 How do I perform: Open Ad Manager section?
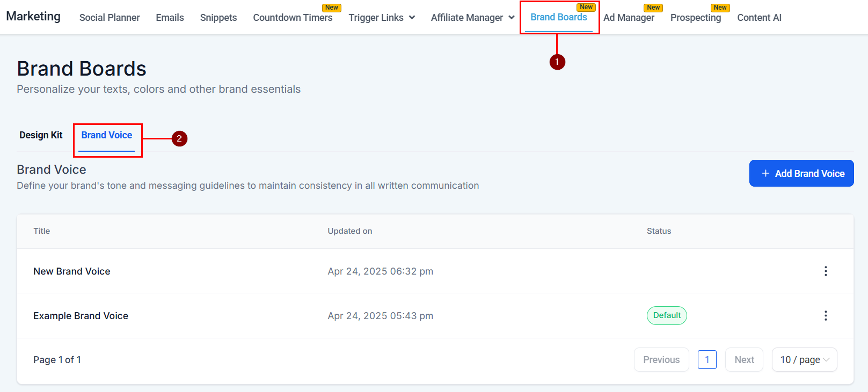point(629,18)
